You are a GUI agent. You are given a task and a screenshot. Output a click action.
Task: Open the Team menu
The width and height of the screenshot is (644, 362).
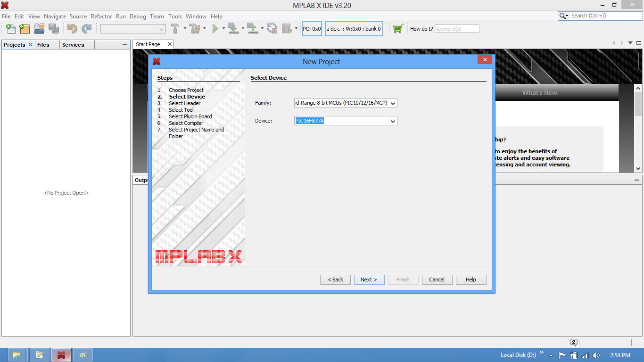(157, 16)
